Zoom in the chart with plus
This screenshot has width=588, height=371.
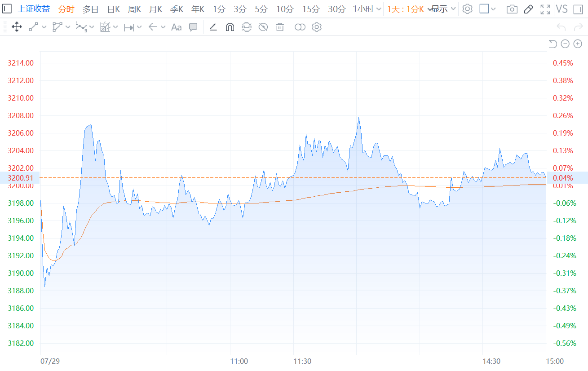point(578,44)
